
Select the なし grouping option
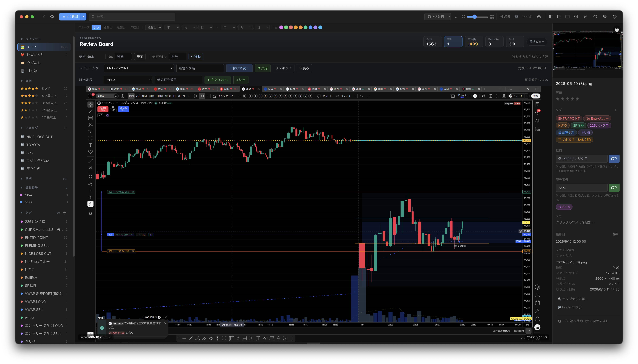coord(96,28)
